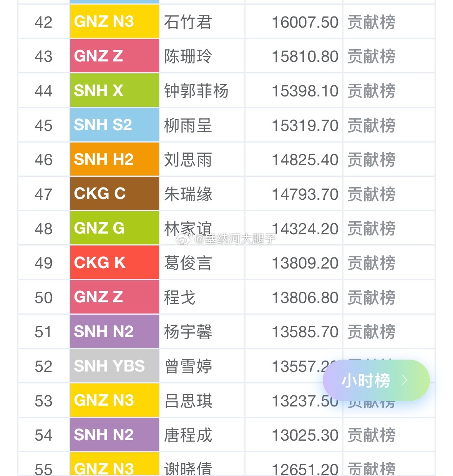
Task: Click the GNZ G green badge at rank 48
Action: coord(114,228)
